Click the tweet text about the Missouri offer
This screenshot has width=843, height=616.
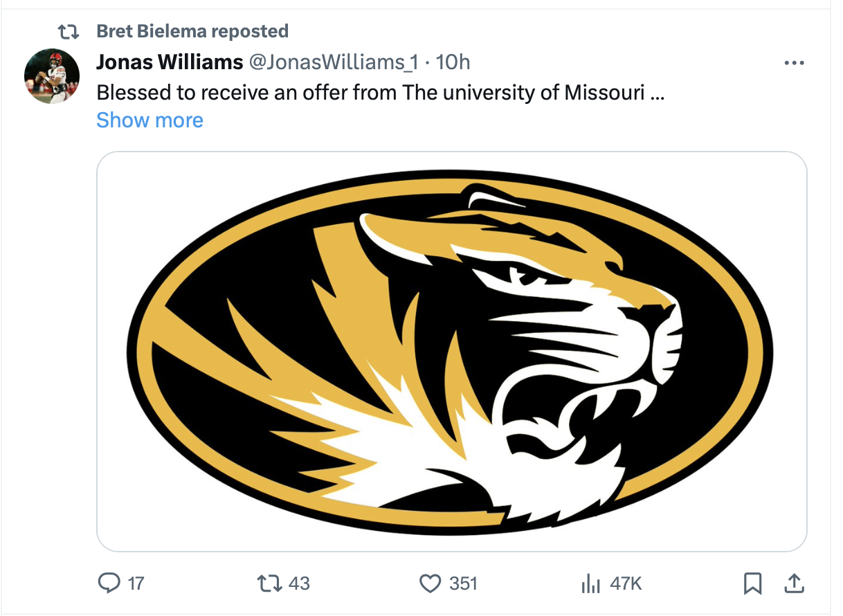380,92
